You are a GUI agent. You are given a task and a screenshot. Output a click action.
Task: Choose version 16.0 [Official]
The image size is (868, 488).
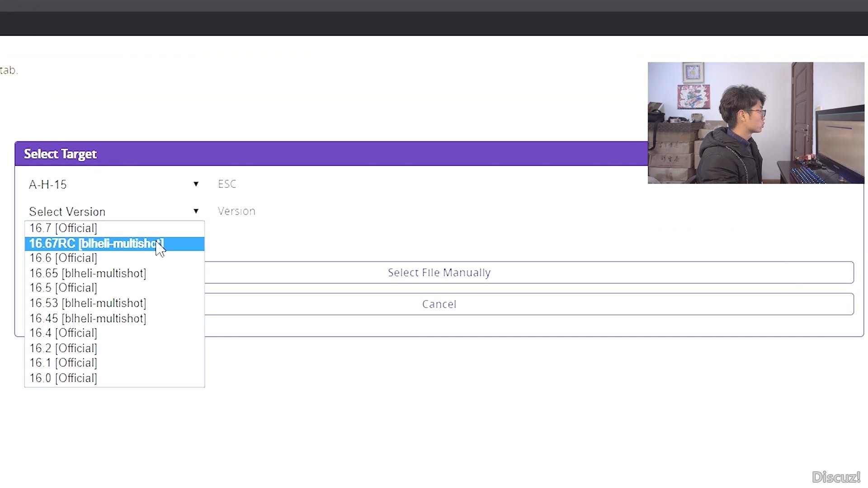(114, 378)
